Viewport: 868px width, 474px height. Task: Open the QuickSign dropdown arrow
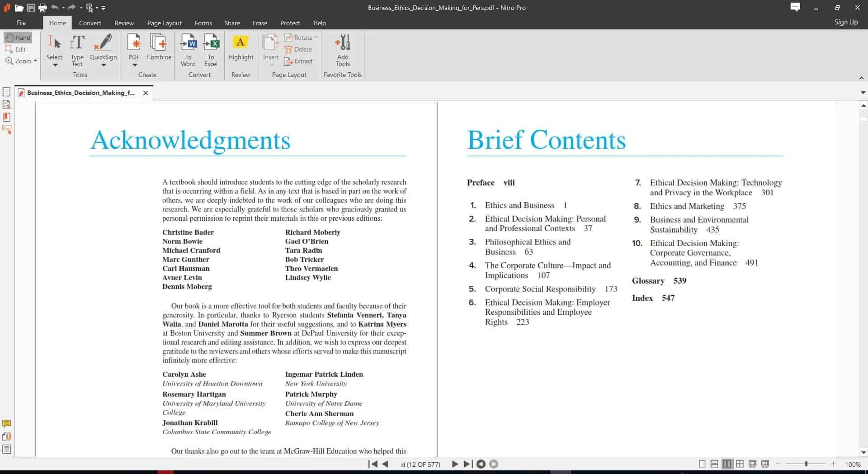(x=103, y=66)
